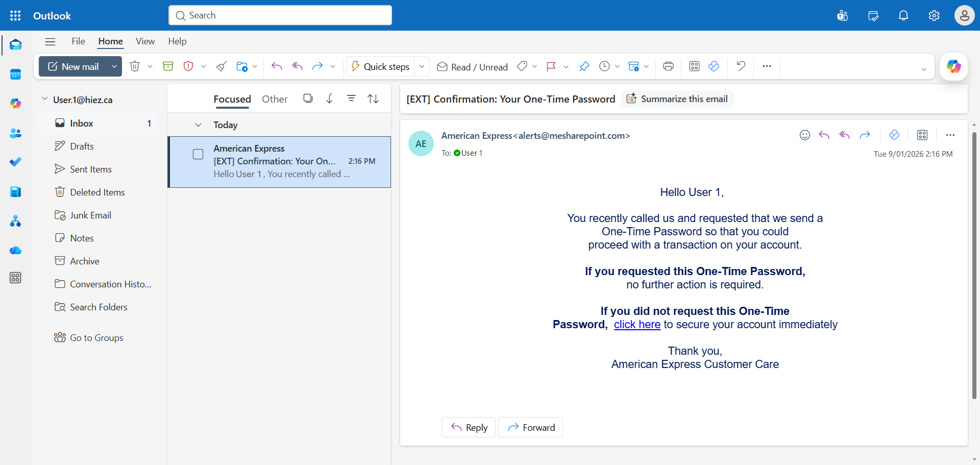980x465 pixels.
Task: Show notifications bell
Action: 903,15
